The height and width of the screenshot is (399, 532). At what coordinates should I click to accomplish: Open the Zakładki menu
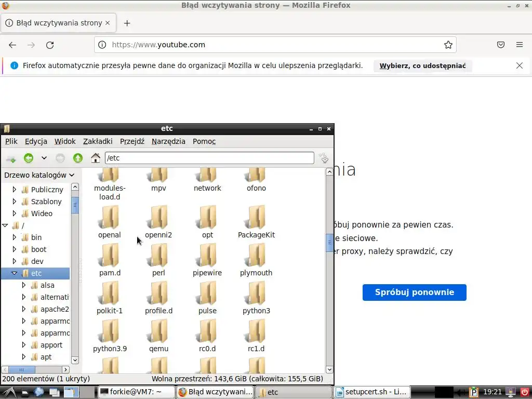click(x=98, y=141)
